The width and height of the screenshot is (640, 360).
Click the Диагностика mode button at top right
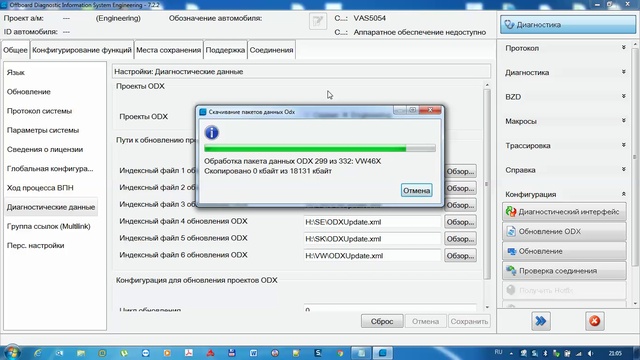(568, 24)
